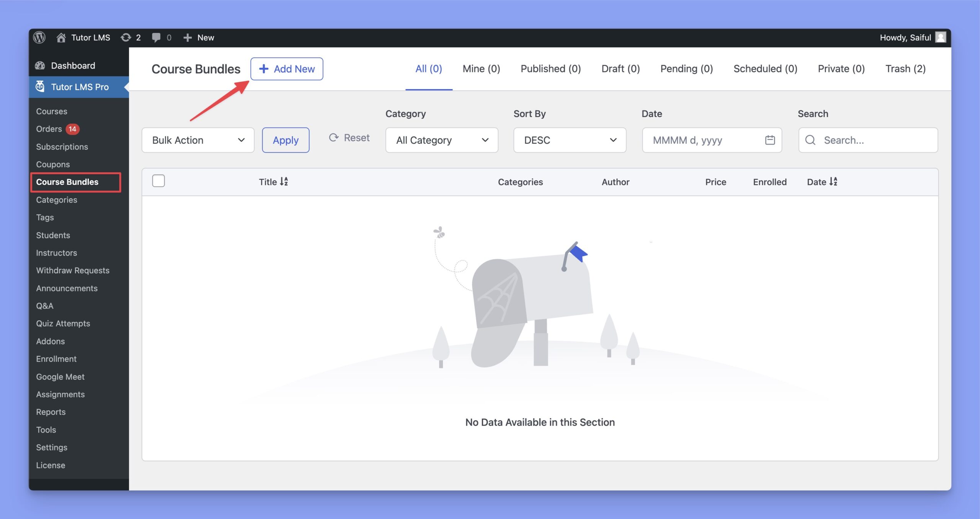The image size is (980, 519).
Task: Click the calendar icon in Date field
Action: (x=770, y=140)
